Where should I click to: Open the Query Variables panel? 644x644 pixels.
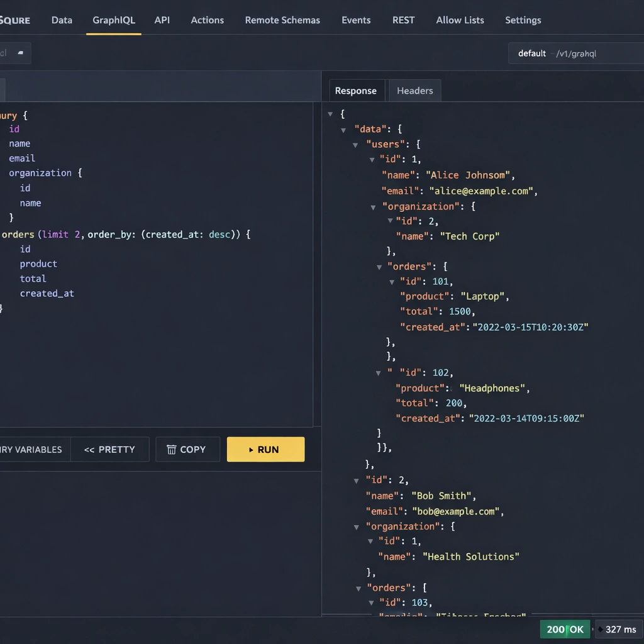click(x=30, y=450)
